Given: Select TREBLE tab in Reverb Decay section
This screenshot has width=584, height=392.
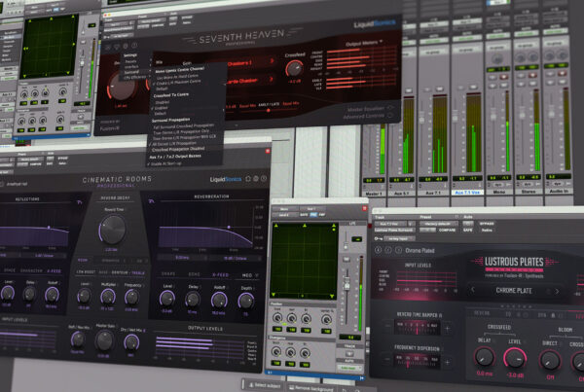Looking at the screenshot, I should (138, 273).
